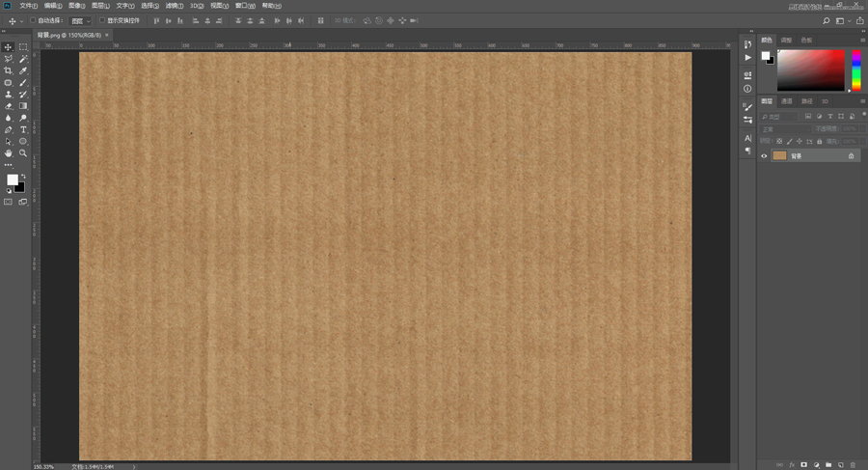The height and width of the screenshot is (470, 868).
Task: Open the layer filter type dropdown
Action: [x=779, y=117]
